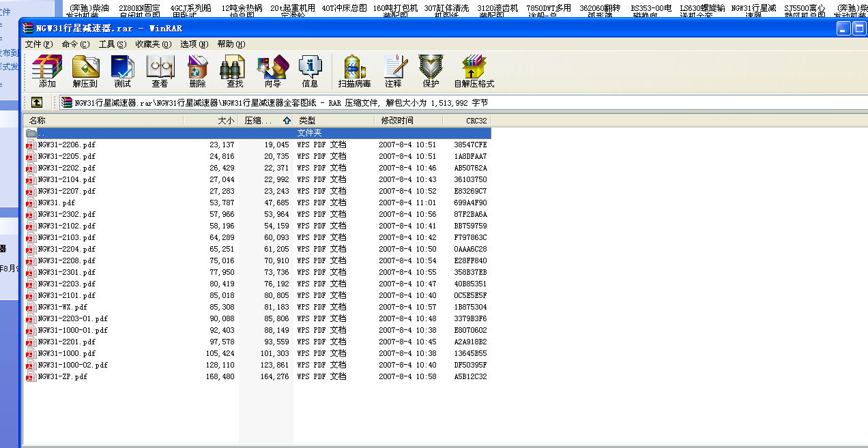This screenshot has width=868, height=448.
Task: Click modified time 2007-8-4 11:01
Action: (407, 203)
